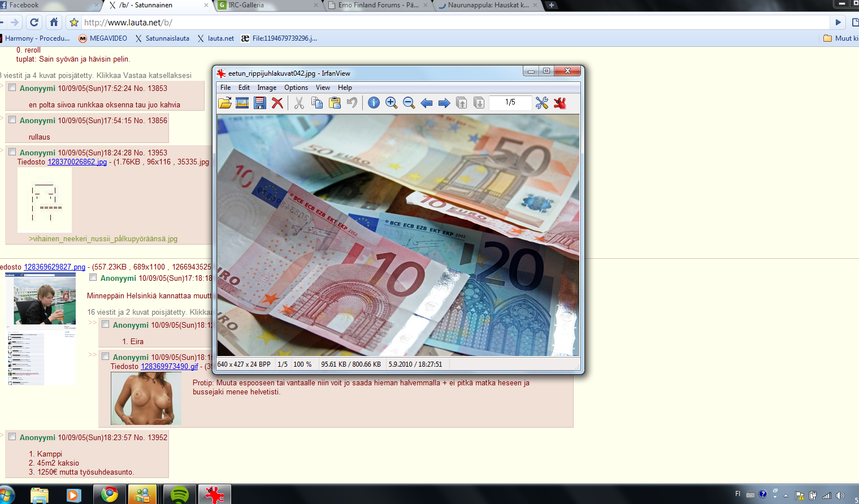The width and height of the screenshot is (859, 504).
Task: Start the Slideshow from IrfanView's toolbar
Action: click(x=242, y=103)
